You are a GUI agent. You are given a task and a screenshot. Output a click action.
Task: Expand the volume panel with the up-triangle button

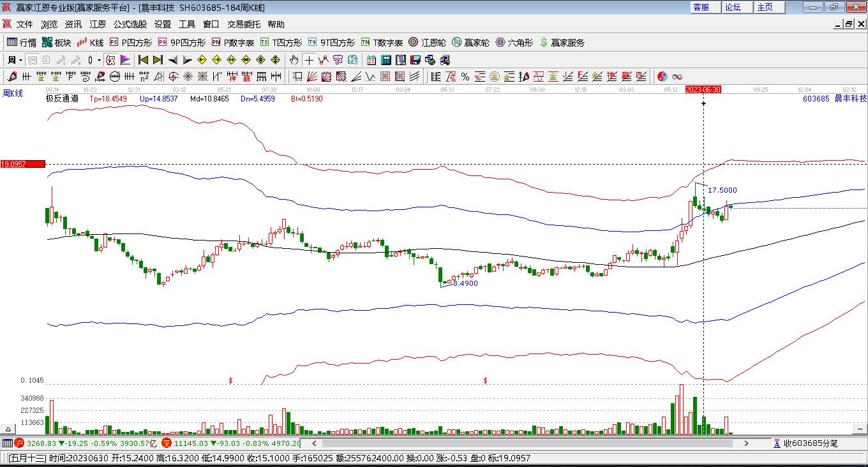[8, 429]
